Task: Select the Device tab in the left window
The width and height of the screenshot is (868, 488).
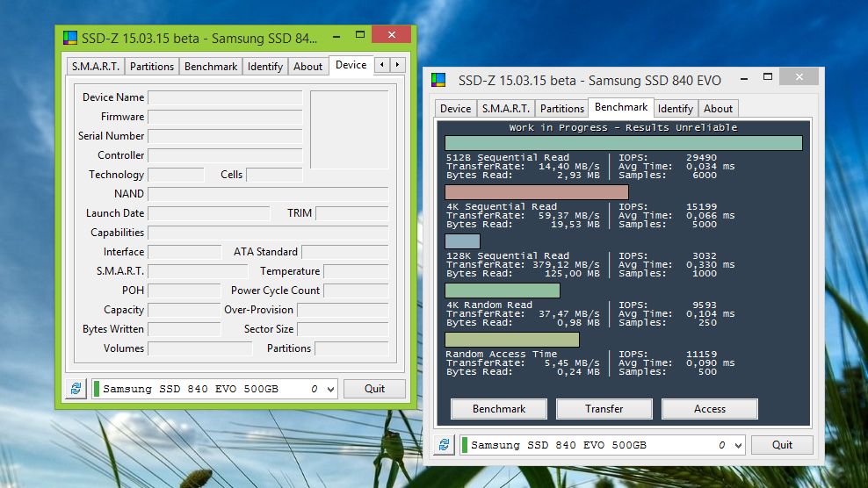Action: click(351, 65)
